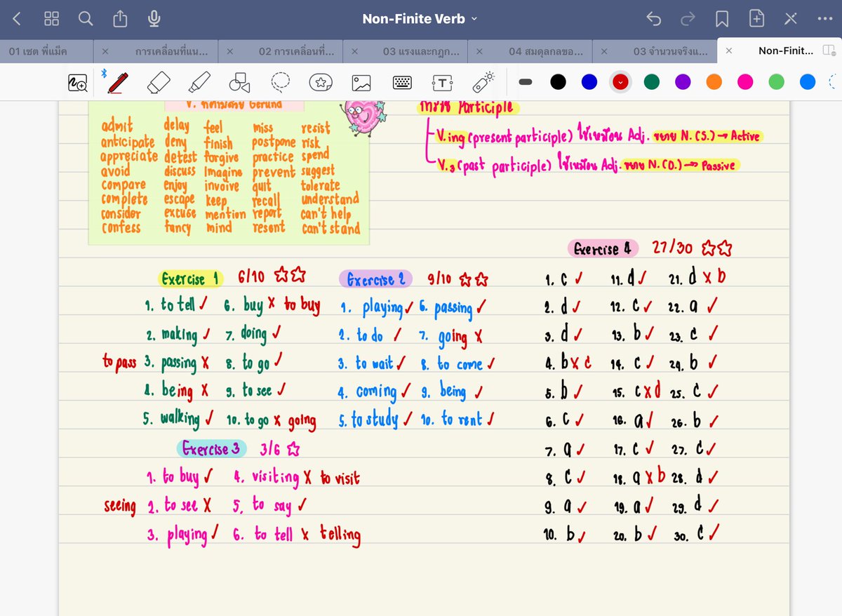Tap the handwritten word 'telling'
842x616 pixels.
coord(340,535)
